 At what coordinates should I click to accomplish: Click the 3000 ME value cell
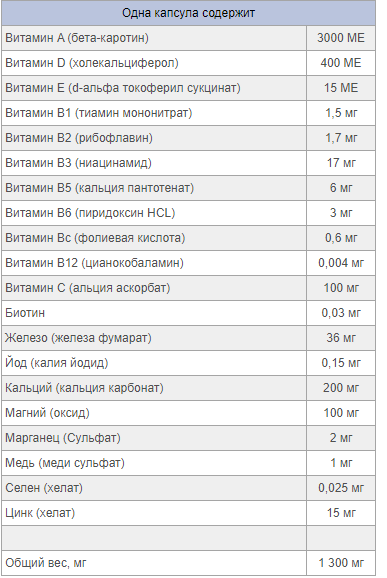(x=341, y=38)
